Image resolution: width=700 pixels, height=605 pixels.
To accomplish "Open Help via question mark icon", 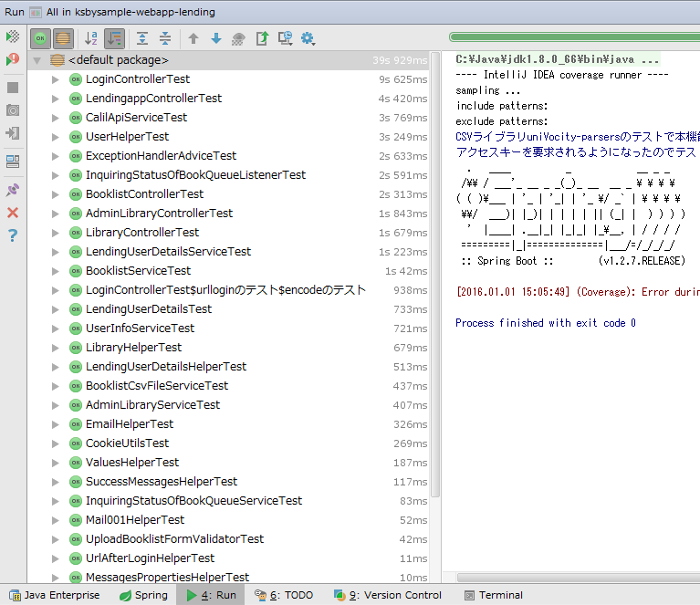I will 13,235.
